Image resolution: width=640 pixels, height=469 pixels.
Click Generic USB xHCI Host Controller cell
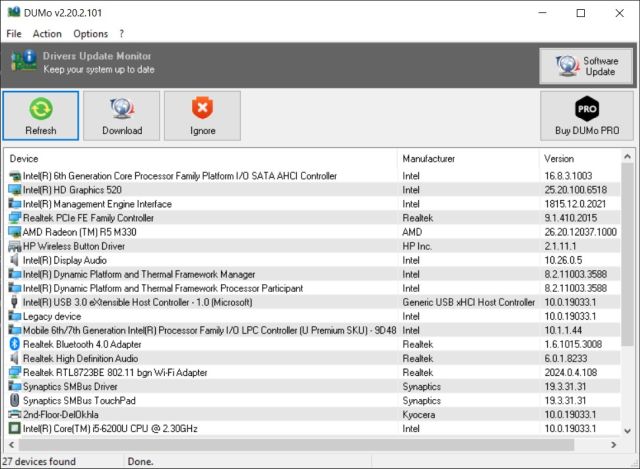(x=469, y=302)
